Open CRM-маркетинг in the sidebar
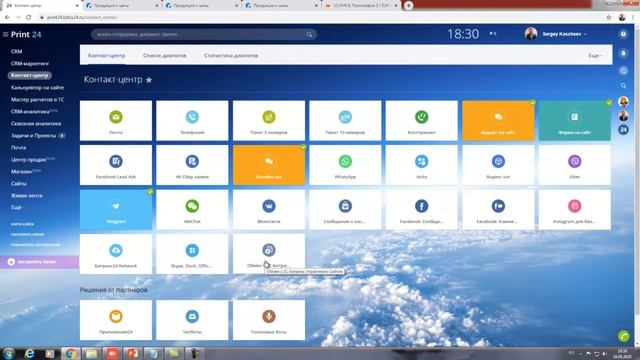The image size is (640, 360). pyautogui.click(x=30, y=63)
